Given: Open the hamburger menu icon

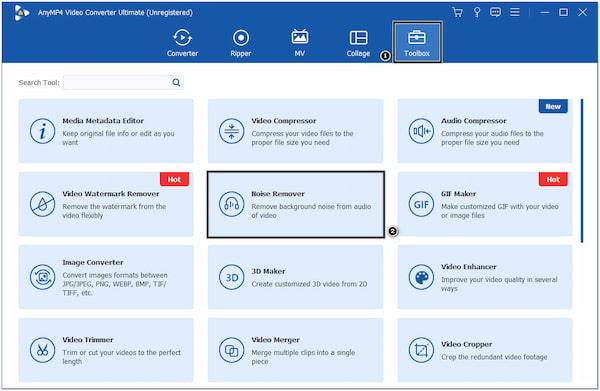Looking at the screenshot, I should click(515, 12).
